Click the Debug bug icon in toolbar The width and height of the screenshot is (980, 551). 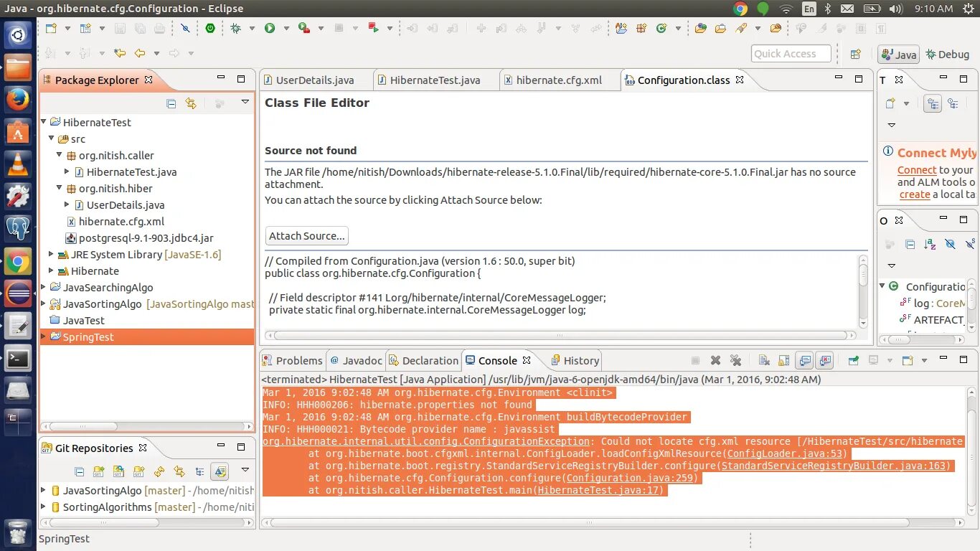(x=235, y=28)
